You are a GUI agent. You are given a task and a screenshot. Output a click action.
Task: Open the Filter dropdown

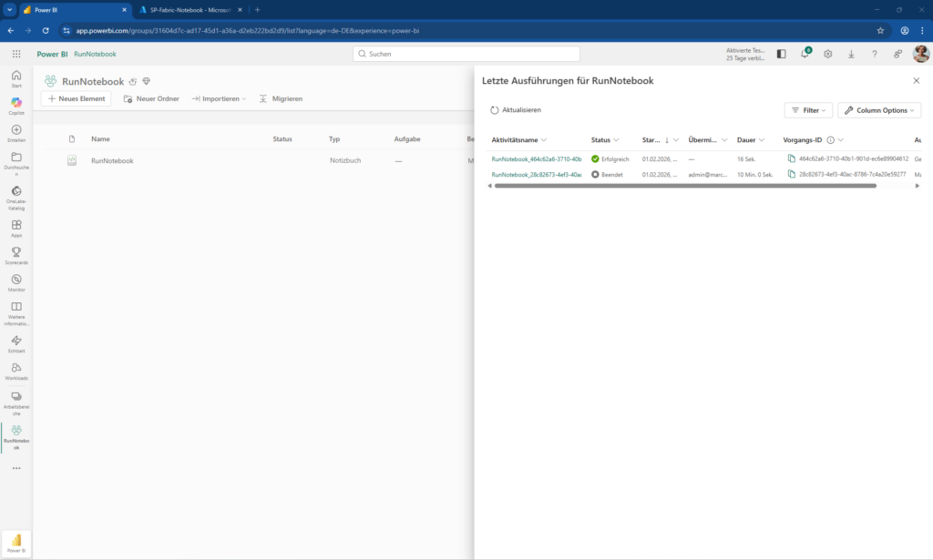808,110
